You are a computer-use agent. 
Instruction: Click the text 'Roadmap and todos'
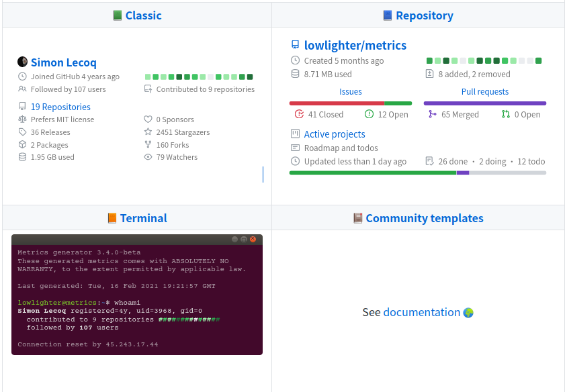click(341, 148)
